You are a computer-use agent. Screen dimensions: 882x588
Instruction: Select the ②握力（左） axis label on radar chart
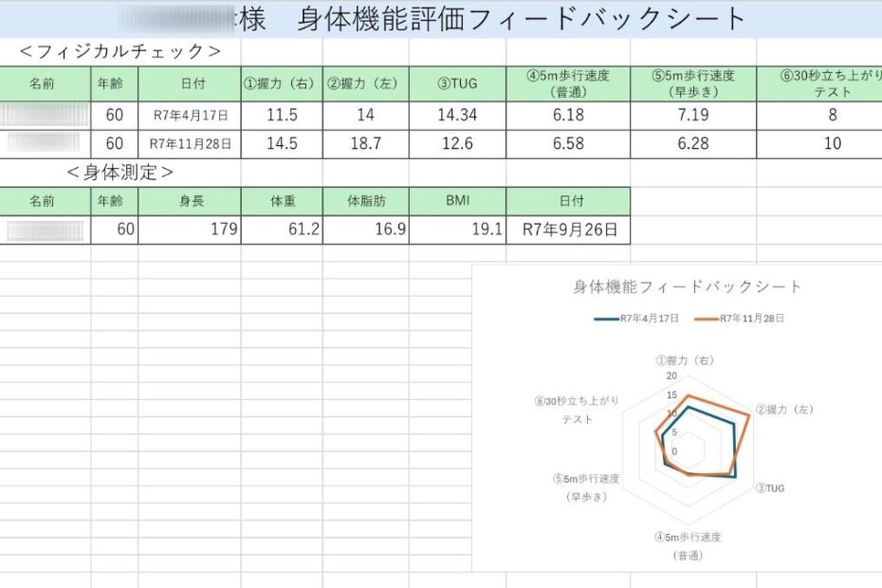(x=784, y=410)
